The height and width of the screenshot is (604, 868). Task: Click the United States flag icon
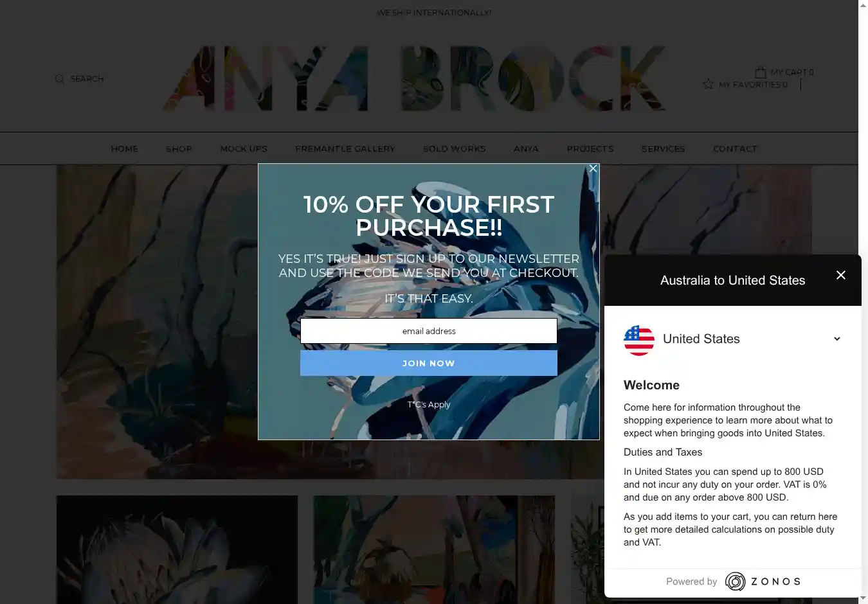pyautogui.click(x=639, y=340)
